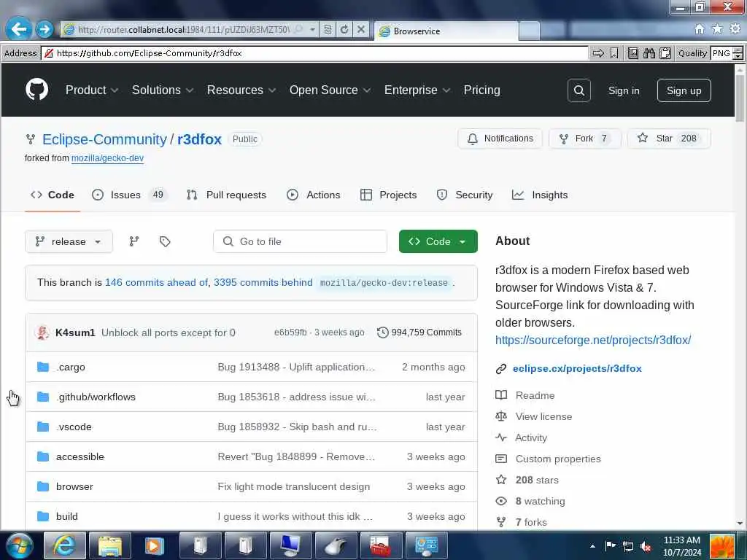Viewport: 747px width, 560px height.
Task: Show hidden tray icons arrow
Action: (592, 546)
